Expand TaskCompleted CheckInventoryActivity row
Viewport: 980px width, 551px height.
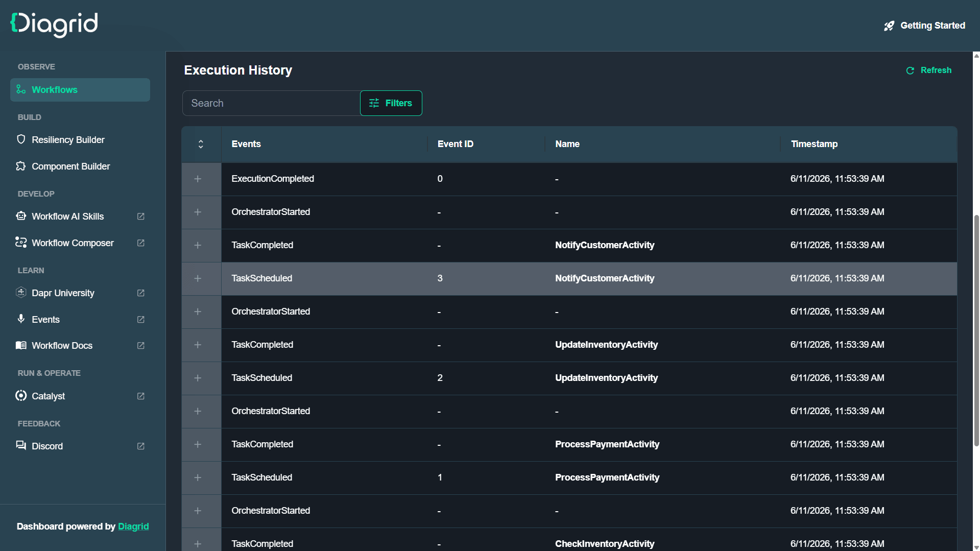pos(198,544)
